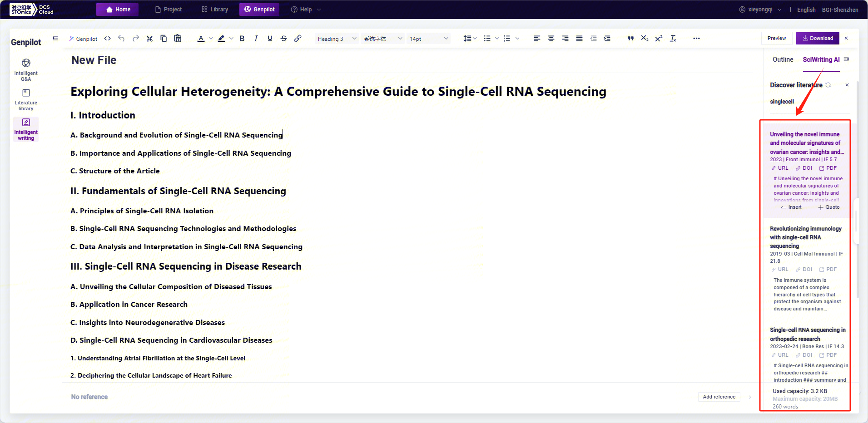Open Literature library from the sidebar
The width and height of the screenshot is (868, 423).
[x=26, y=99]
